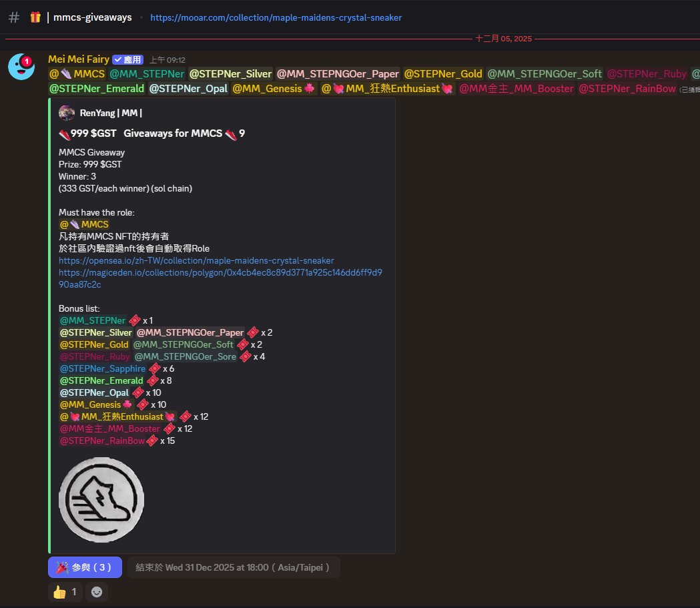Click @STEPNer_Emerald role in Bonus list
Viewport: 700px width, 608px height.
101,381
